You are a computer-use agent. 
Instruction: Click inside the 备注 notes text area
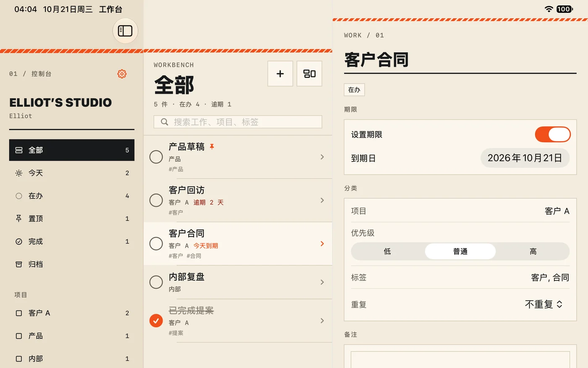point(460,360)
